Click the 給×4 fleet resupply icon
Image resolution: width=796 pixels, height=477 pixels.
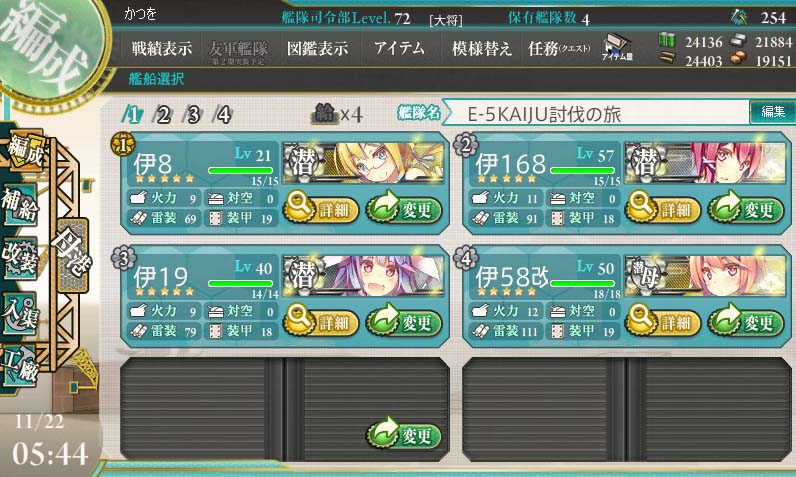pos(337,114)
